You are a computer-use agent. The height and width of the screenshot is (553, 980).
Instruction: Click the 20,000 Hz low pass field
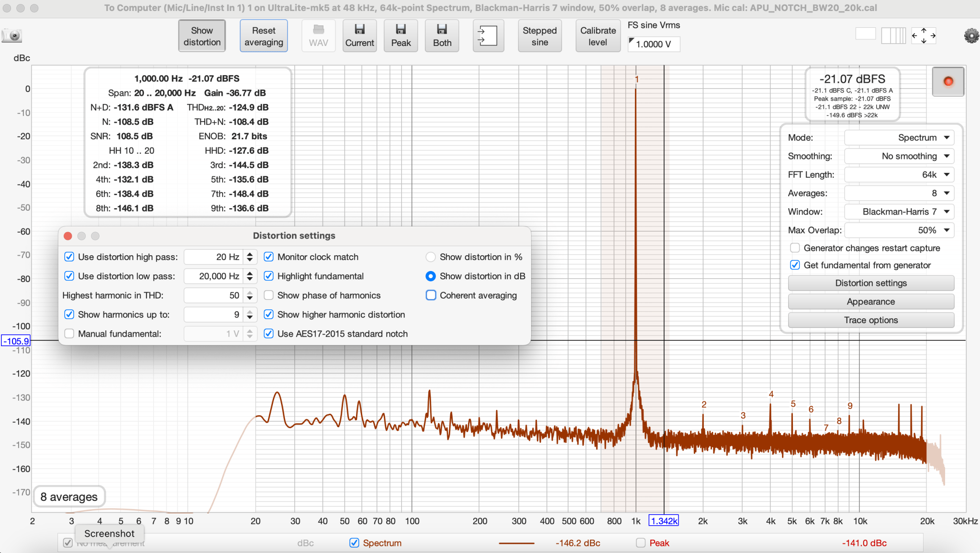213,276
